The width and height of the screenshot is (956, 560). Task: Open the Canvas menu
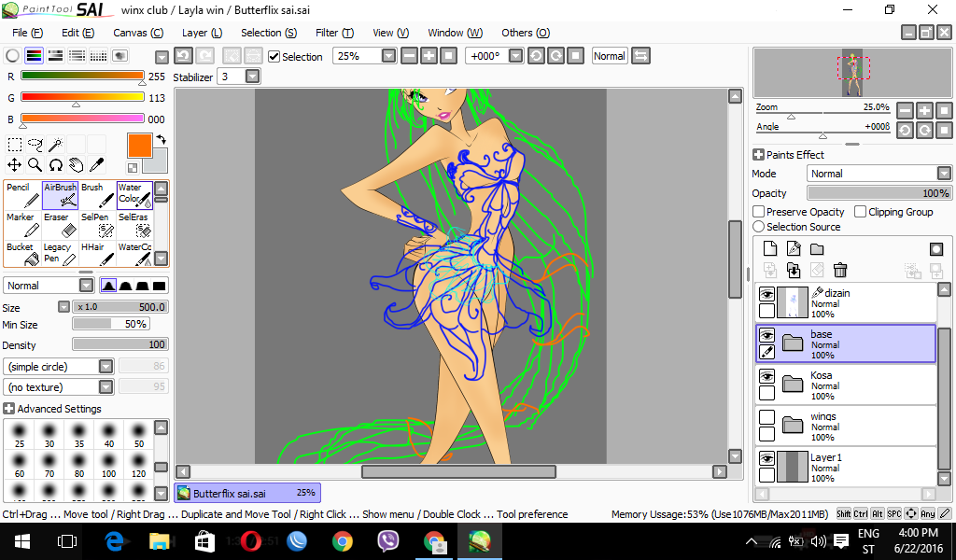click(x=138, y=33)
